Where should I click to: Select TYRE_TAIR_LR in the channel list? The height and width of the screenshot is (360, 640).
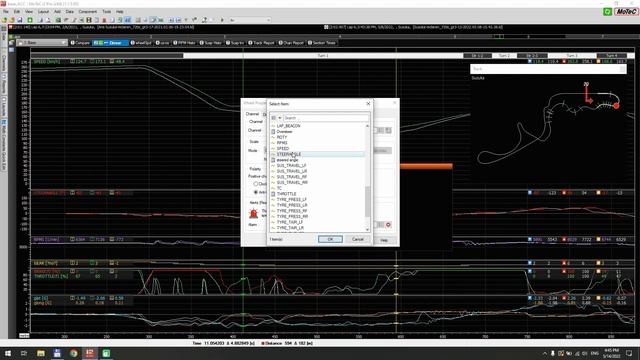tap(290, 228)
